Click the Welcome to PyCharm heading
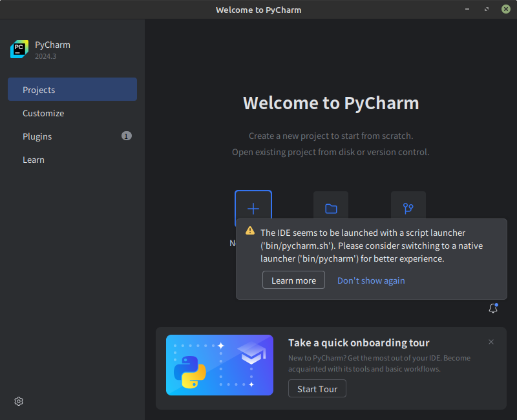Screen dimensions: 517x420 331,103
